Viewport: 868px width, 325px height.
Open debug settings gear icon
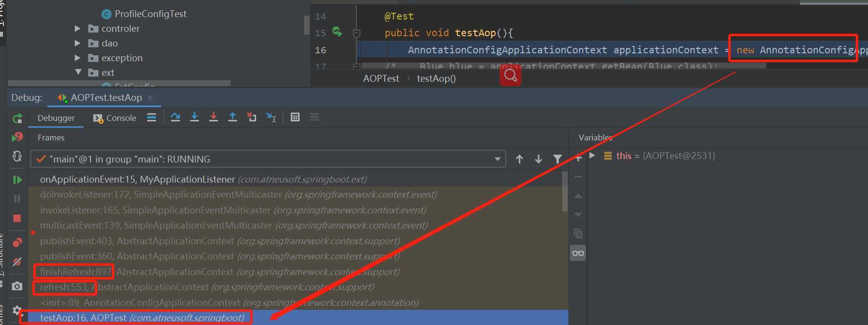click(x=17, y=310)
